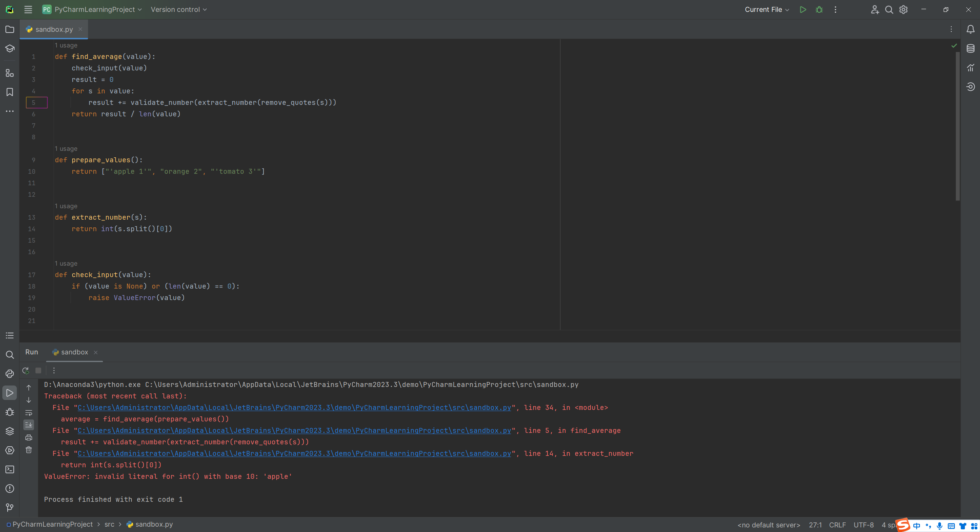Open the Terminal tool window

pyautogui.click(x=10, y=469)
